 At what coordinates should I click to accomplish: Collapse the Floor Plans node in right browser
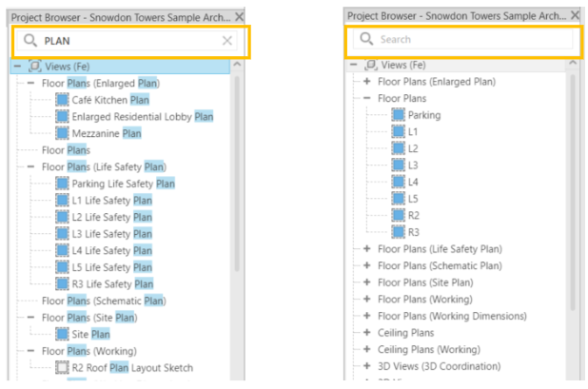click(367, 98)
